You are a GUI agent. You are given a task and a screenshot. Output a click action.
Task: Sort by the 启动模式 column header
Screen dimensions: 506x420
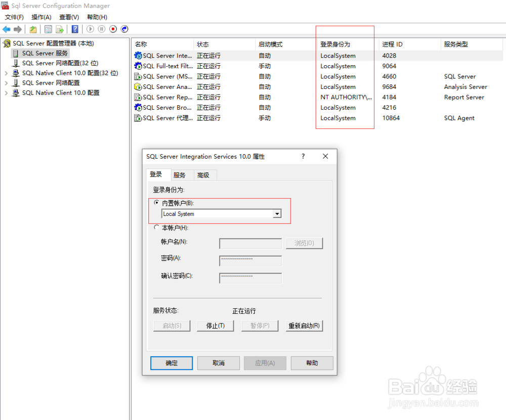coord(286,44)
